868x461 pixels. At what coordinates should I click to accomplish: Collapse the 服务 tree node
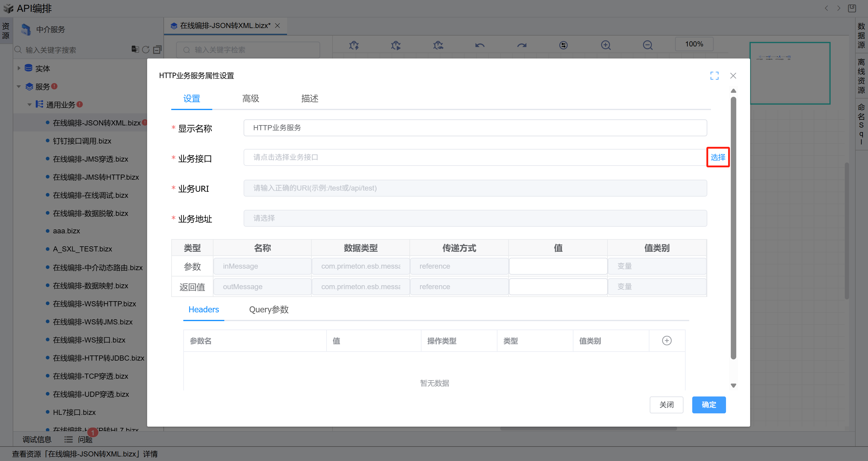coord(19,86)
